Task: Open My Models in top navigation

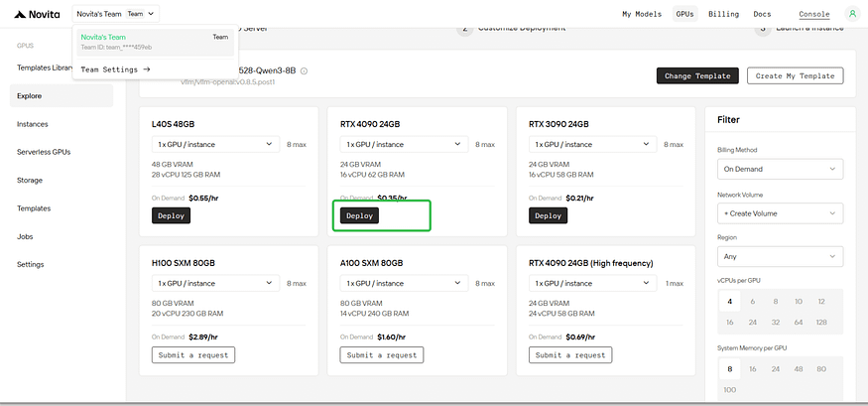Action: (642, 14)
